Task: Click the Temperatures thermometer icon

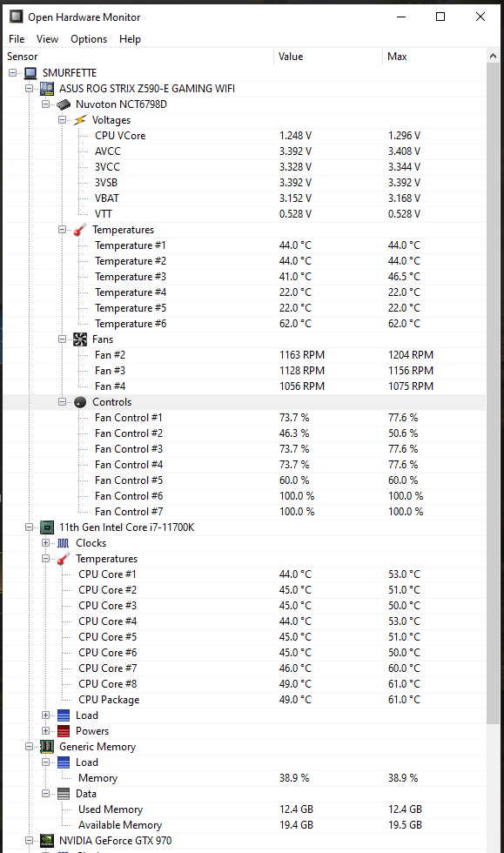Action: (x=79, y=229)
